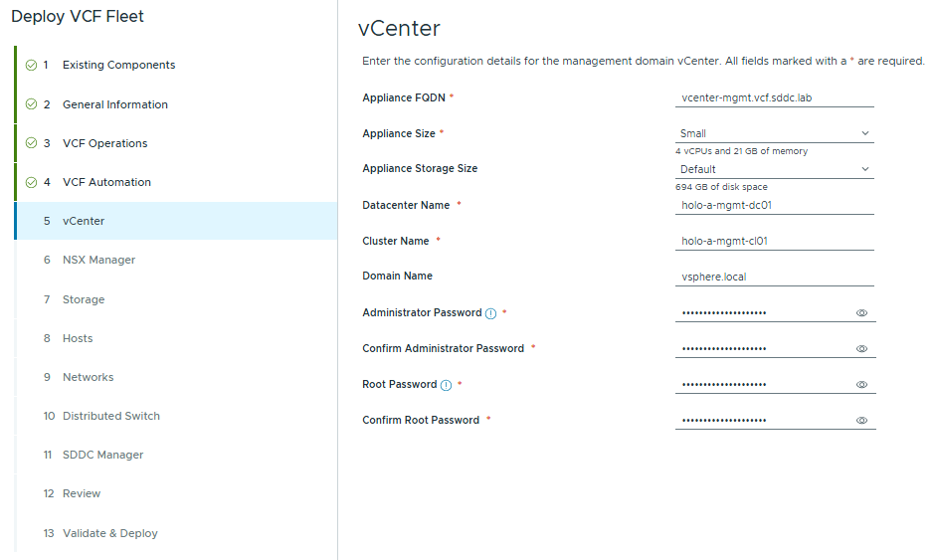Focus the Cluster Name text box

(x=774, y=242)
